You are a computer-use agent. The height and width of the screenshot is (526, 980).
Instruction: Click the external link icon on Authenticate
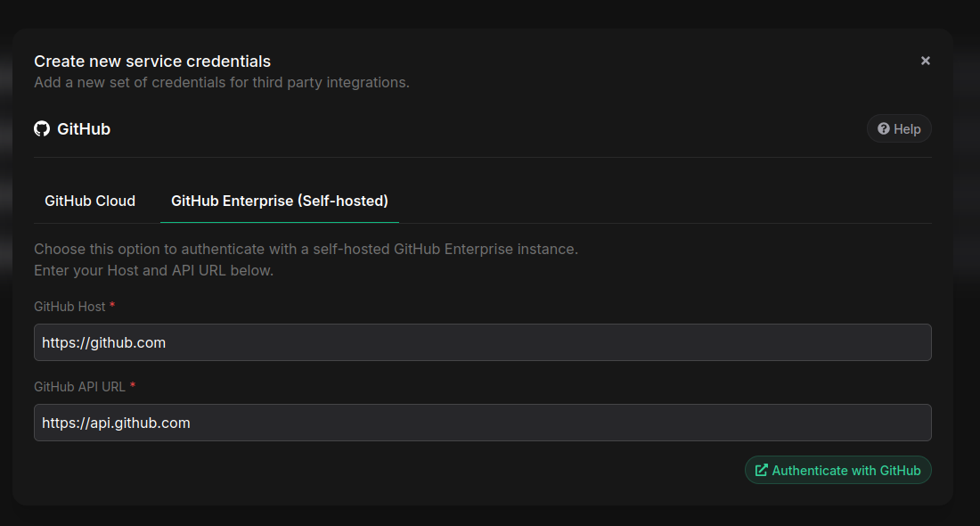click(x=761, y=470)
